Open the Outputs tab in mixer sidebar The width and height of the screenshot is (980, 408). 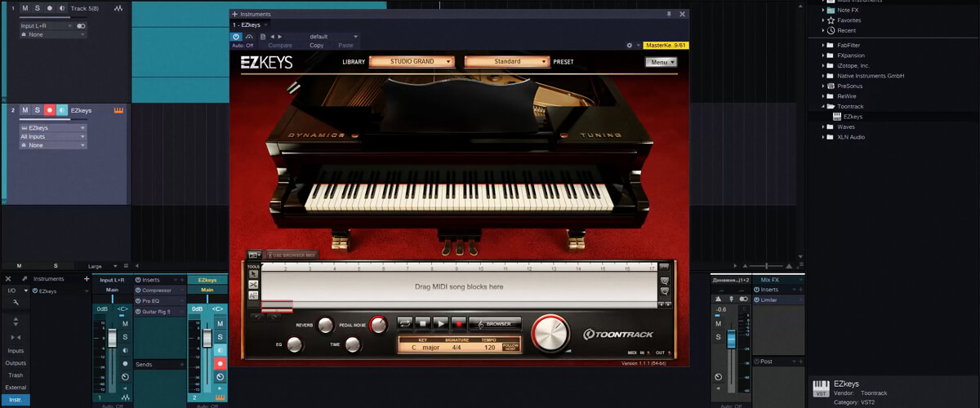point(16,362)
